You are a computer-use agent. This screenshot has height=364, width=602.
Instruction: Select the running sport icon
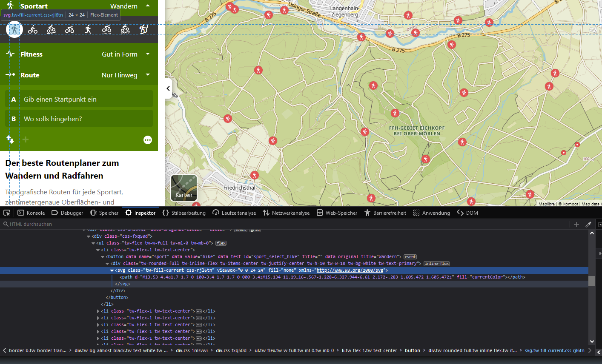click(x=88, y=29)
